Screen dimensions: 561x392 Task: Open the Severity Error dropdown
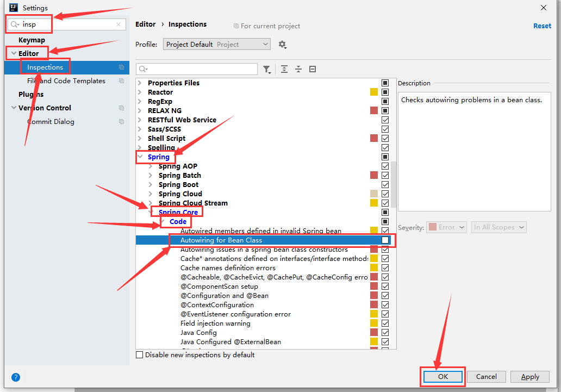click(x=446, y=227)
